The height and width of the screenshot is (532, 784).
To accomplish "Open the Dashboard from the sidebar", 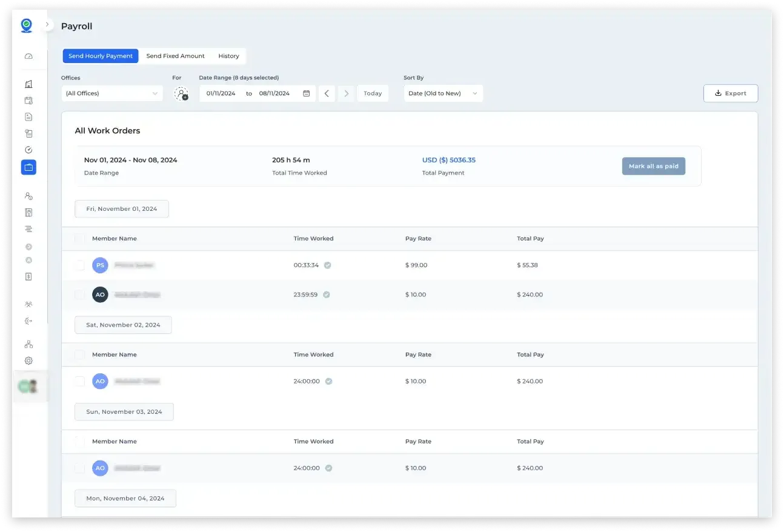I will point(28,56).
